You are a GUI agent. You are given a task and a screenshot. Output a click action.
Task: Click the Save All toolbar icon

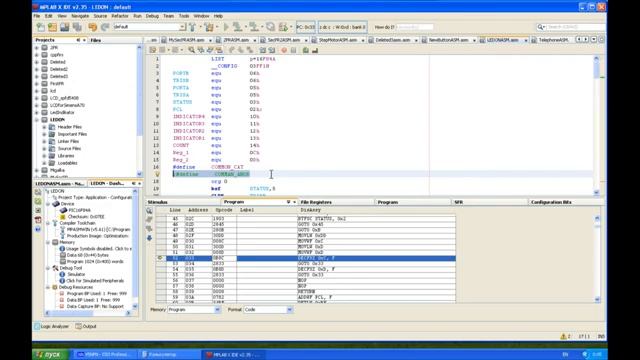[x=77, y=27]
